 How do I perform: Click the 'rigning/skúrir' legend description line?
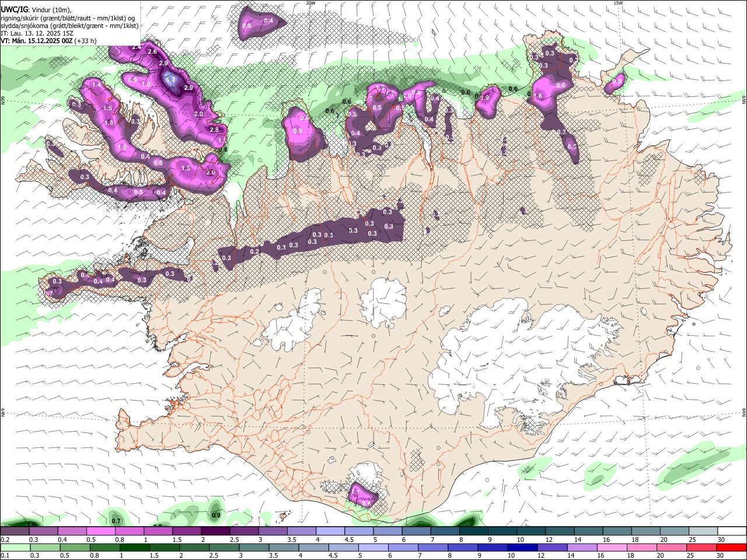click(x=68, y=18)
